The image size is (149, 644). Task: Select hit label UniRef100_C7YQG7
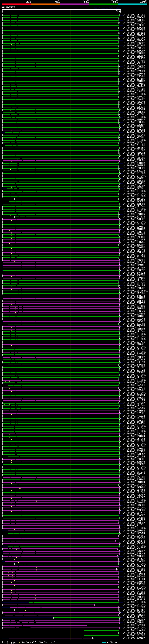point(133,403)
